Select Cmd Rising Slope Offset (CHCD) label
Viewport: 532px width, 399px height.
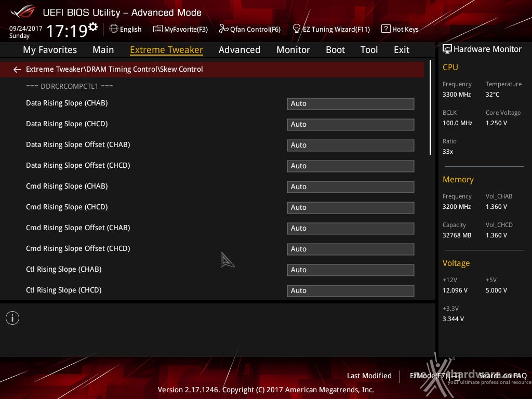78,248
